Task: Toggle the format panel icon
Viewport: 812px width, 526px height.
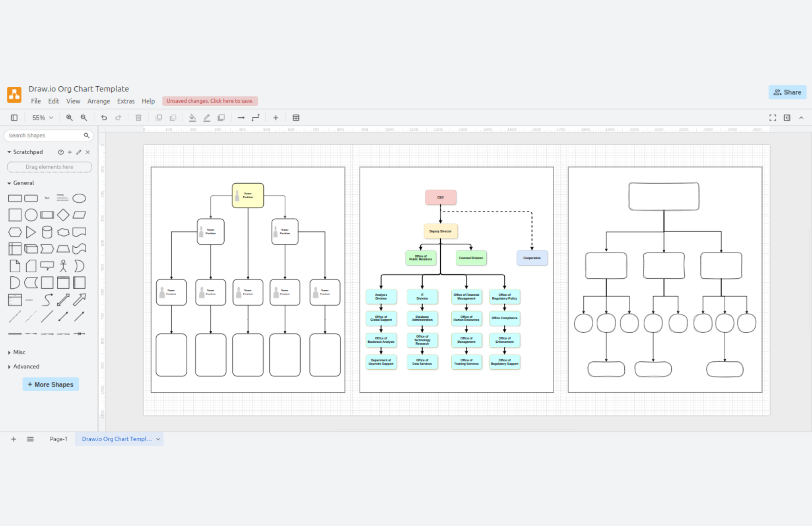Action: tap(787, 118)
